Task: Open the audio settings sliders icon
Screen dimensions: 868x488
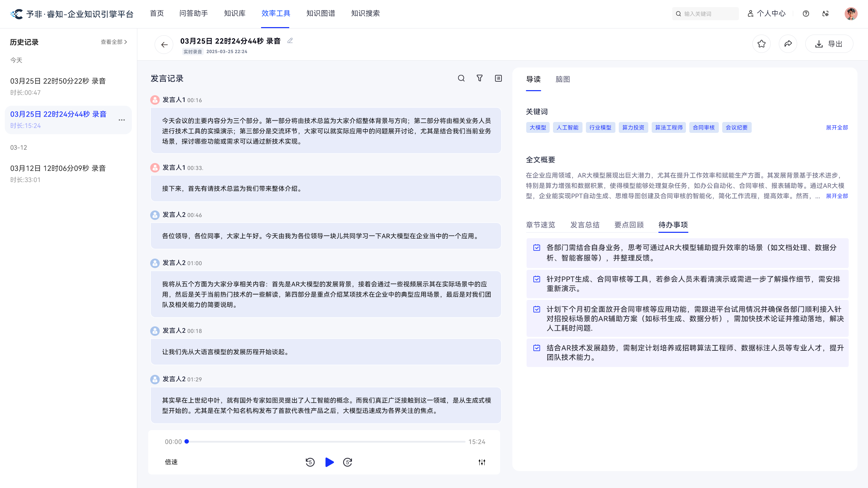Action: (x=482, y=462)
